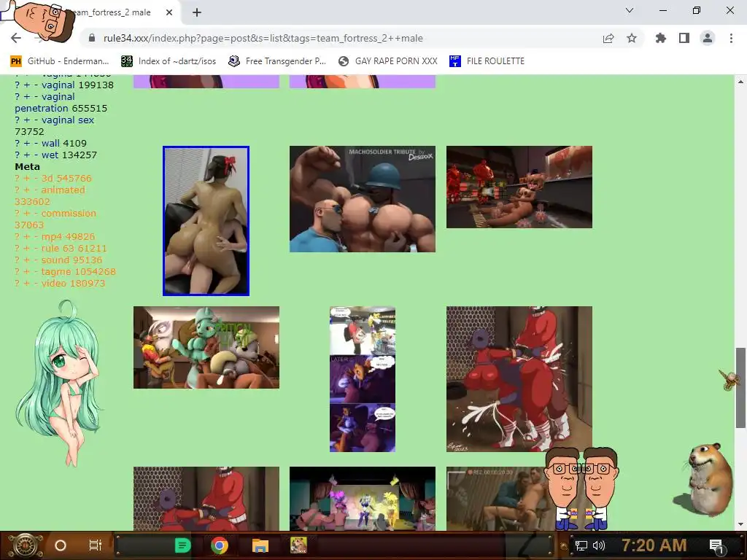This screenshot has width=747, height=560.
Task: Open Task View on taskbar
Action: [96, 545]
